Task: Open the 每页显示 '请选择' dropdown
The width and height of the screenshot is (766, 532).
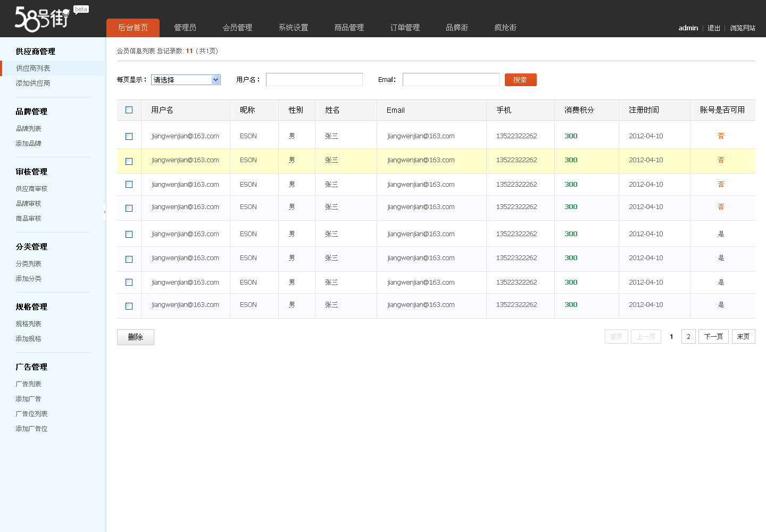Action: click(186, 80)
